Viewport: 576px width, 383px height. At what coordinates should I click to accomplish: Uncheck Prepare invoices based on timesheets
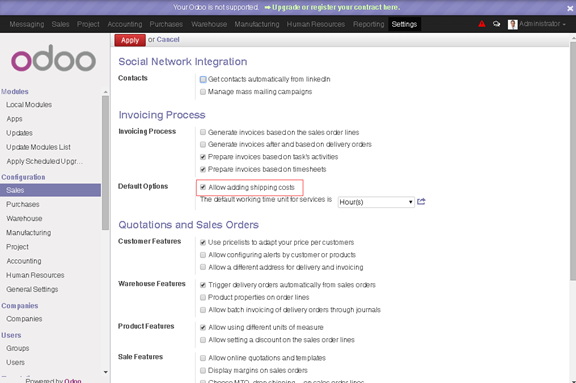[203, 169]
